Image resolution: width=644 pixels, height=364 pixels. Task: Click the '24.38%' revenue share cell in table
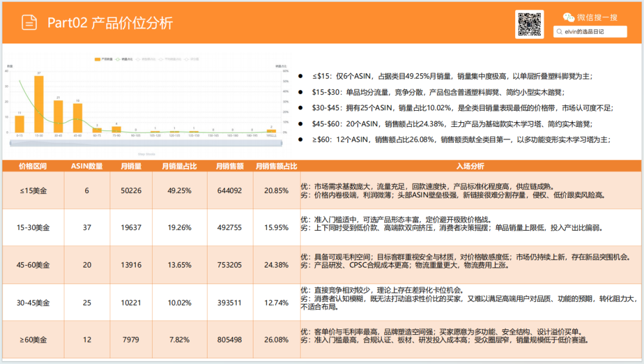276,265
